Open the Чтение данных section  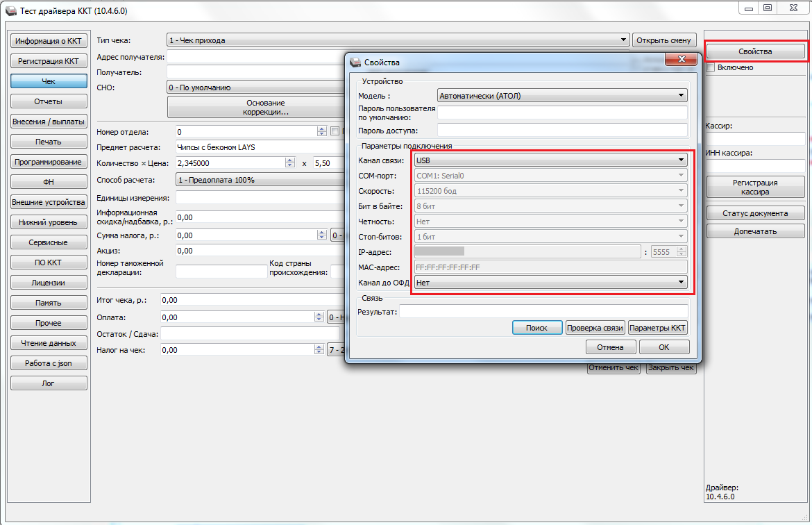coord(49,344)
